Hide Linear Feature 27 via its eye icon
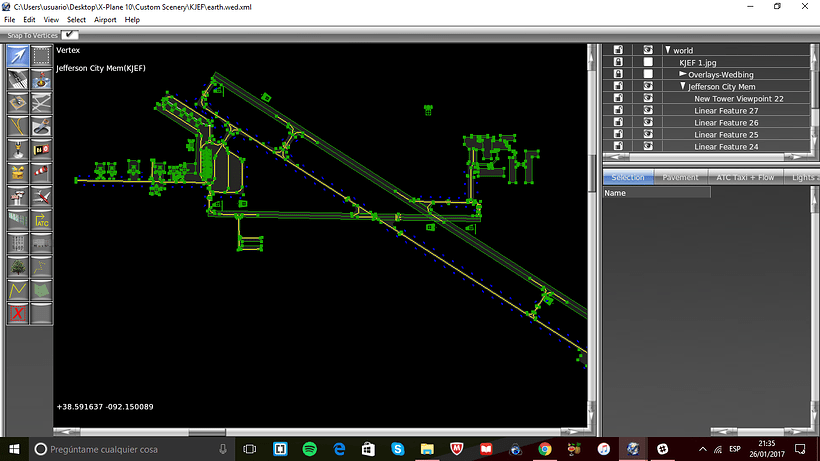 pyautogui.click(x=648, y=110)
